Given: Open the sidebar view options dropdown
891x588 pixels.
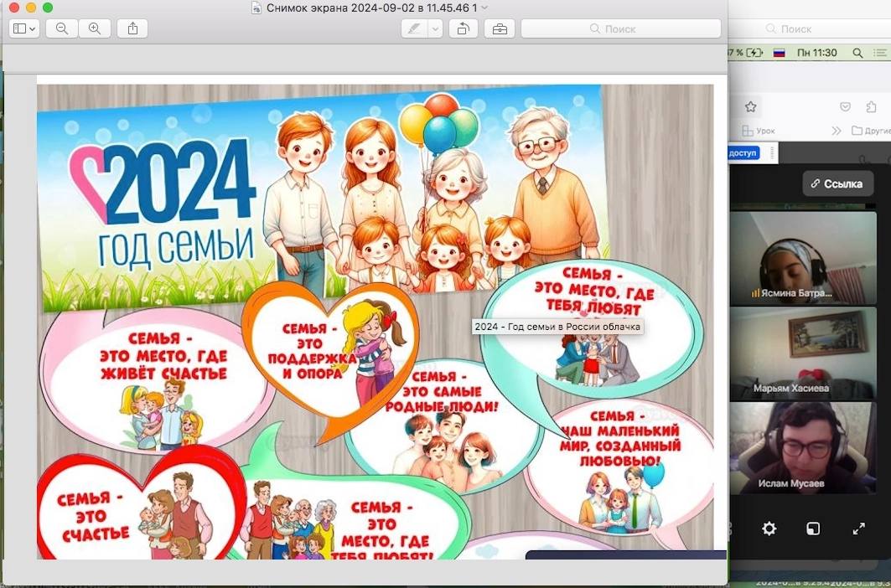Looking at the screenshot, I should (23, 28).
